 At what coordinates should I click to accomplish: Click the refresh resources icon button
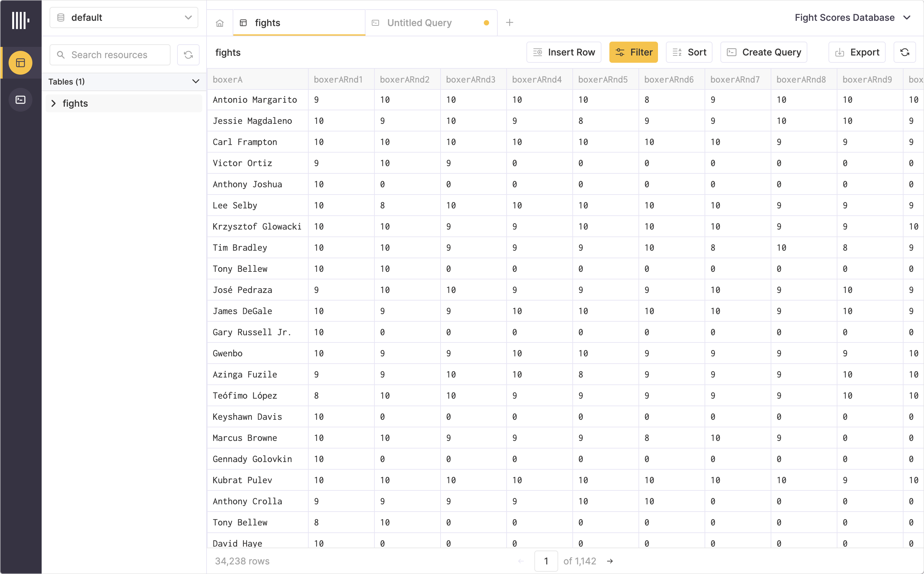click(188, 55)
